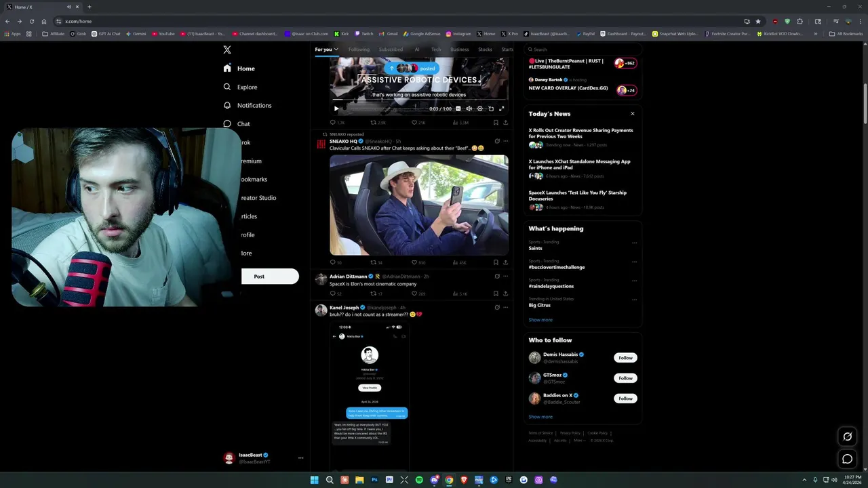Image resolution: width=868 pixels, height=488 pixels.
Task: Mute the video volume
Action: 469,108
